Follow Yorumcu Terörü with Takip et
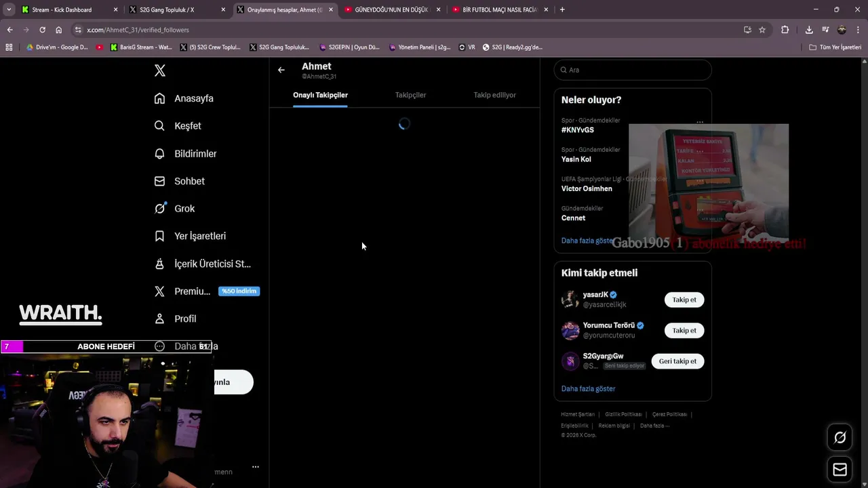 click(x=684, y=330)
